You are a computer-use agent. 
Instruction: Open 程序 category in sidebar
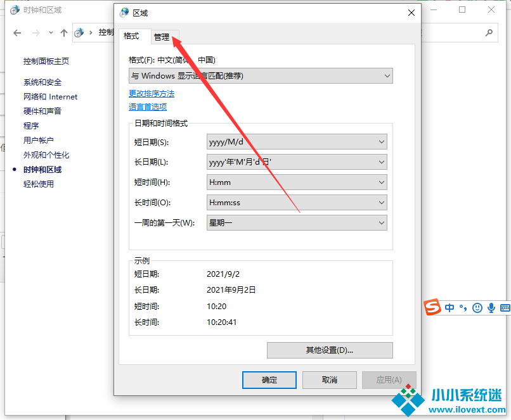coord(31,125)
